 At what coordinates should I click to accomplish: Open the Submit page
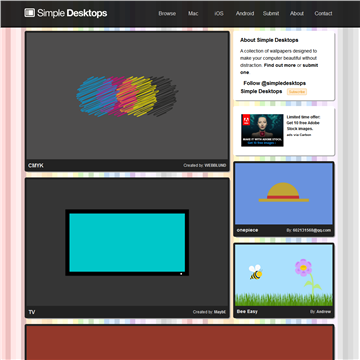271,14
